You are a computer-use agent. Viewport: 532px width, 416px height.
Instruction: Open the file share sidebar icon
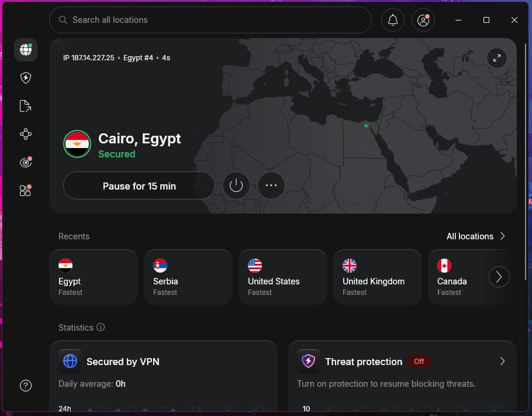26,106
